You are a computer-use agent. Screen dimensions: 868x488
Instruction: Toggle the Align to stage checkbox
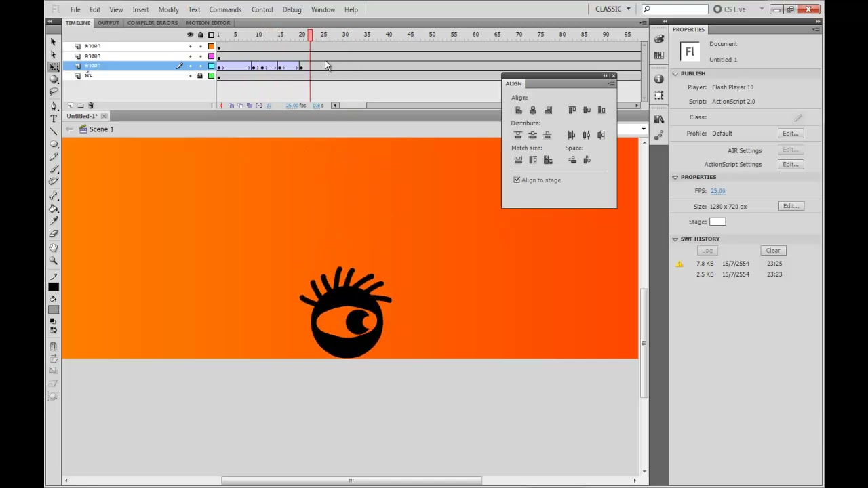[517, 180]
